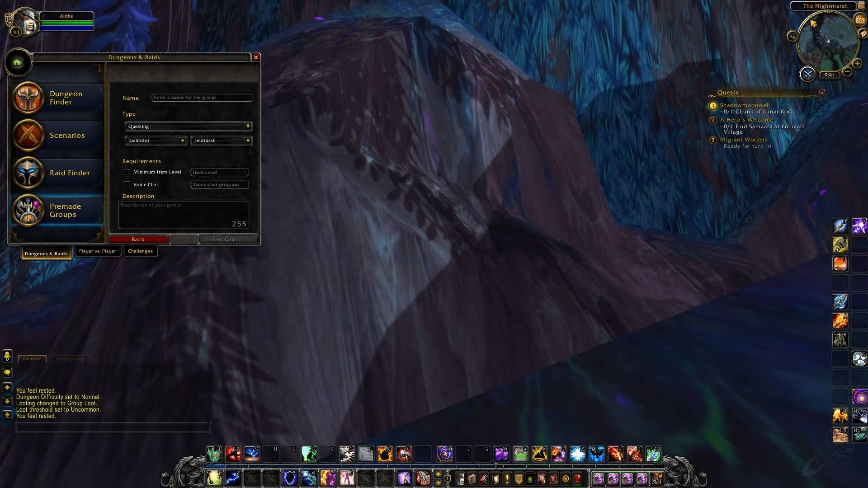Click the group Description text area
The height and width of the screenshot is (488, 868).
pyautogui.click(x=184, y=215)
